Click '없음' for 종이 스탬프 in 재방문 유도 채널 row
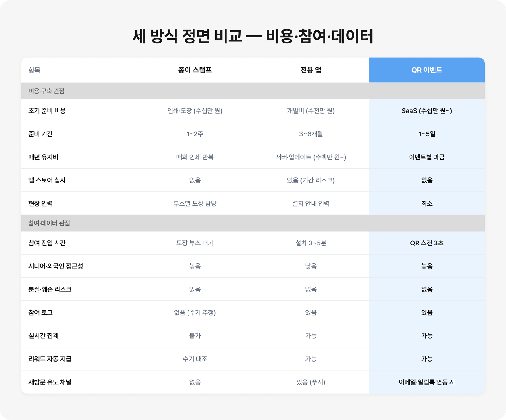Viewport: 506px width, 420px height. [195, 382]
